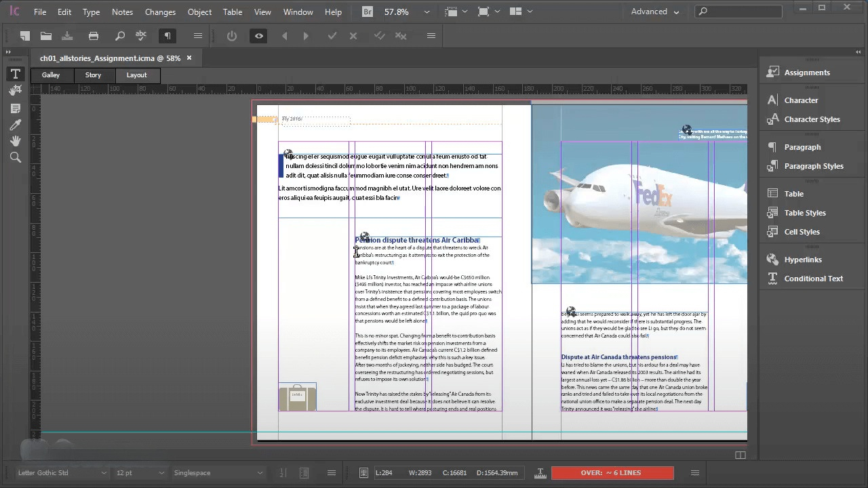The height and width of the screenshot is (488, 868).
Task: Open the Edit menu
Action: coord(64,12)
